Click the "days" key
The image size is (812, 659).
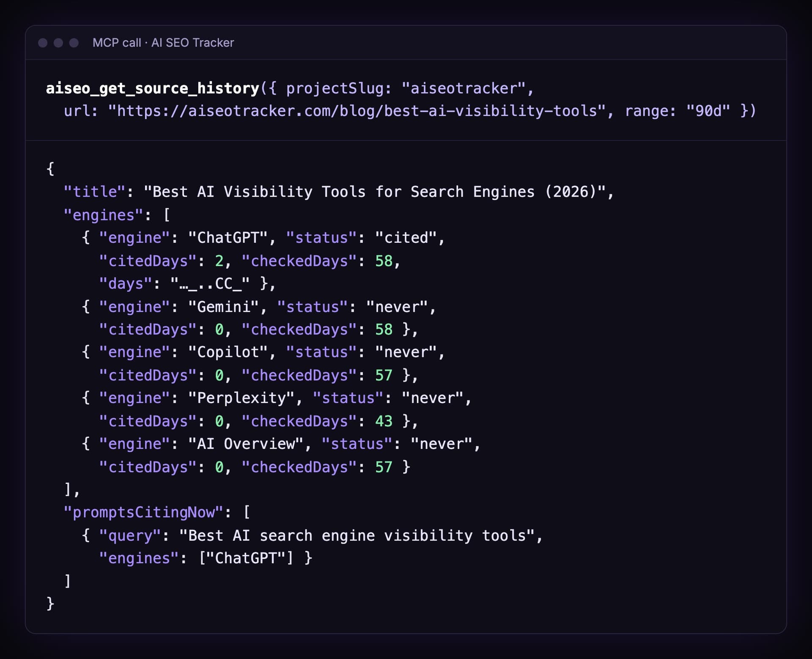(126, 283)
